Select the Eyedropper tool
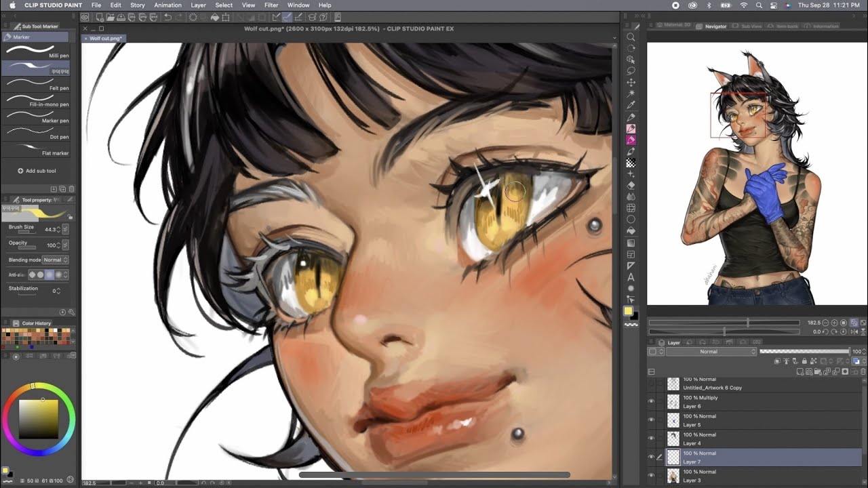868x488 pixels. tap(631, 105)
